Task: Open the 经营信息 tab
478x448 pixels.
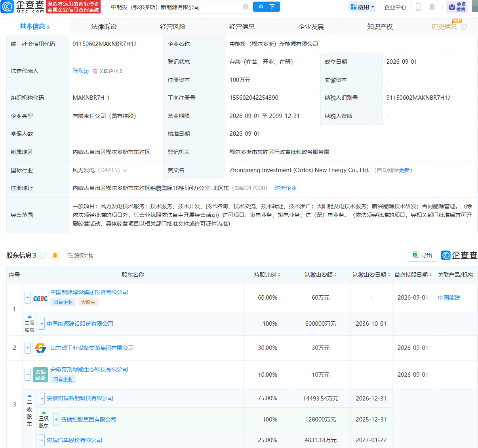Action: (242, 27)
